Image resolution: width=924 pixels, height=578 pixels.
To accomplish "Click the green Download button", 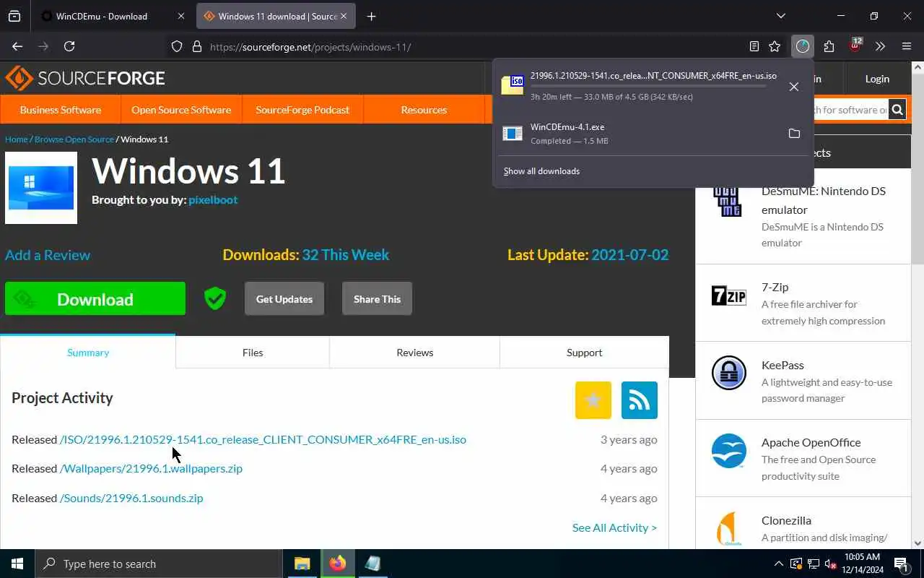I will coord(95,298).
